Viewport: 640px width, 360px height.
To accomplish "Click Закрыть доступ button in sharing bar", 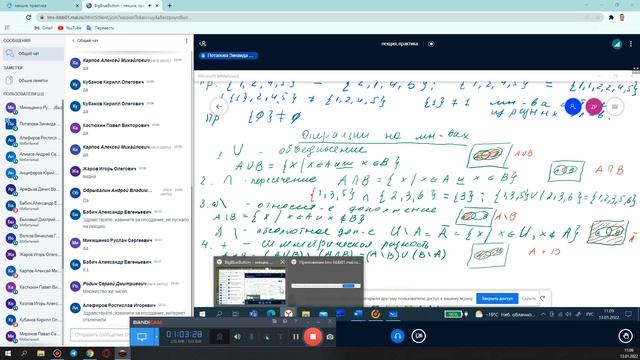I will point(497,298).
